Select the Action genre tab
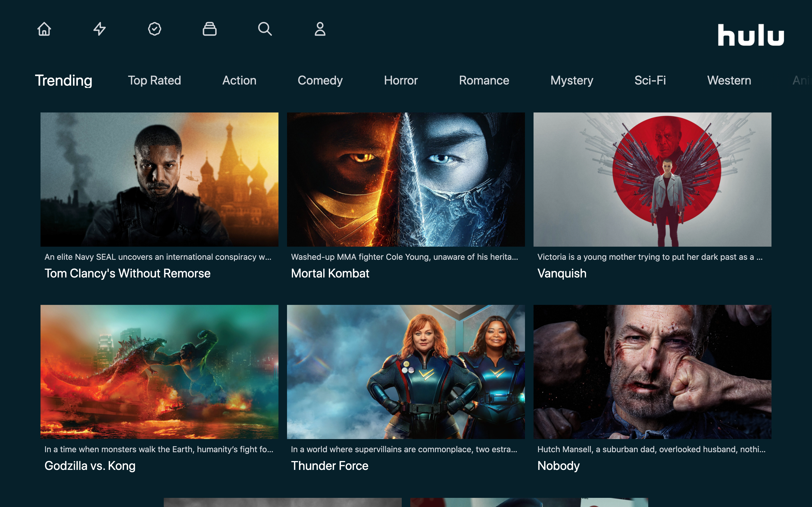The height and width of the screenshot is (507, 812). tap(239, 81)
